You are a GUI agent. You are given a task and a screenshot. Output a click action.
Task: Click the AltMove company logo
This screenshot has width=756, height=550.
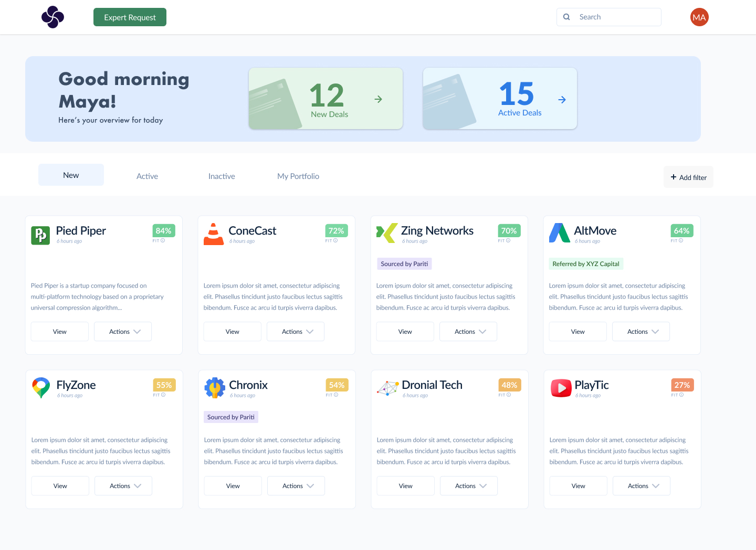559,233
